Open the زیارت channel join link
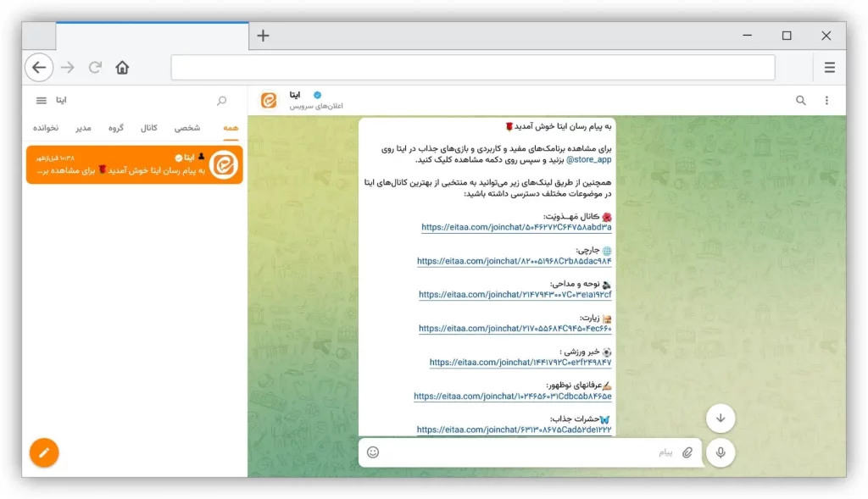This screenshot has height=499, width=868. tap(515, 329)
